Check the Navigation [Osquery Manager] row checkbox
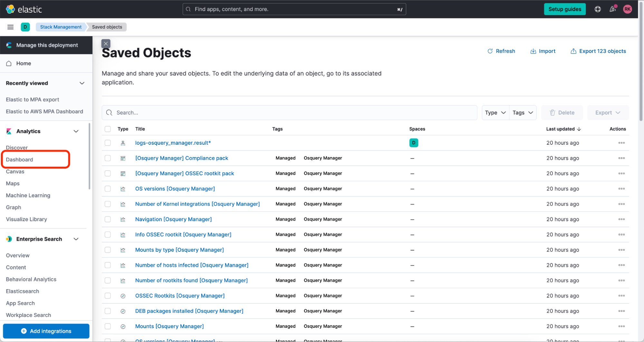 click(x=108, y=219)
